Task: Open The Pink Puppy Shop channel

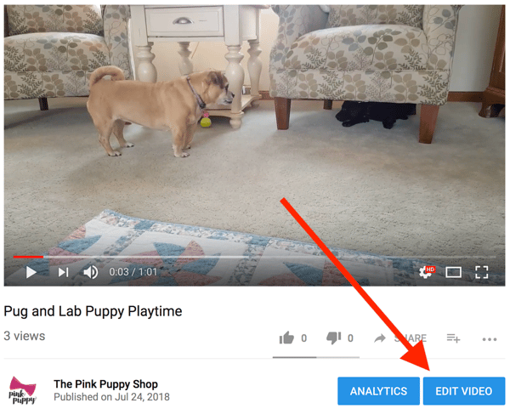Action: coord(105,384)
